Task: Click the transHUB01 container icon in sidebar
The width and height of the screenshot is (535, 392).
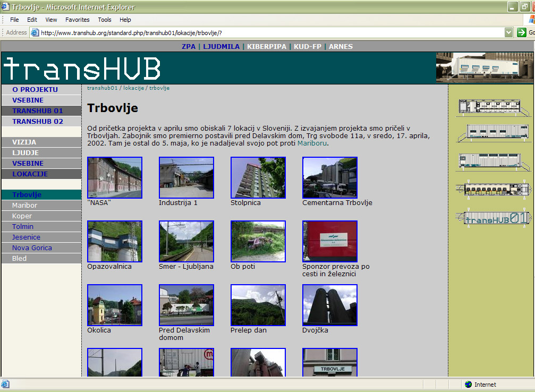Action: click(494, 218)
